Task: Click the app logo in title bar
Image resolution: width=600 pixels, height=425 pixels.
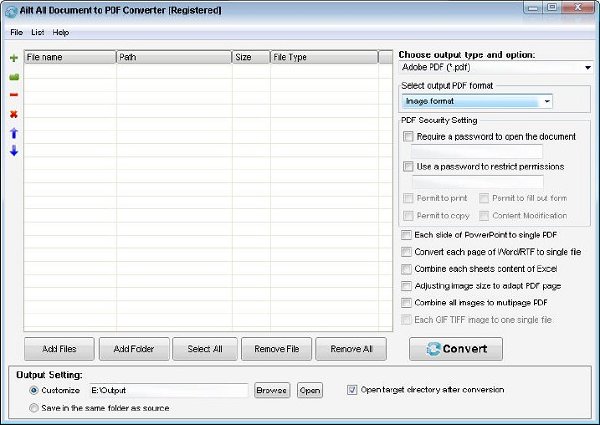Action: tap(11, 11)
